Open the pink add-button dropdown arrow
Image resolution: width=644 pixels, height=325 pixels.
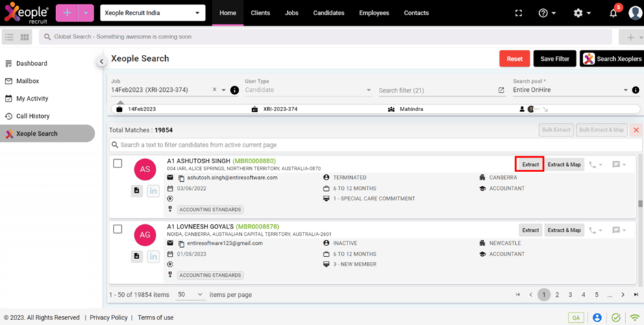tap(86, 13)
